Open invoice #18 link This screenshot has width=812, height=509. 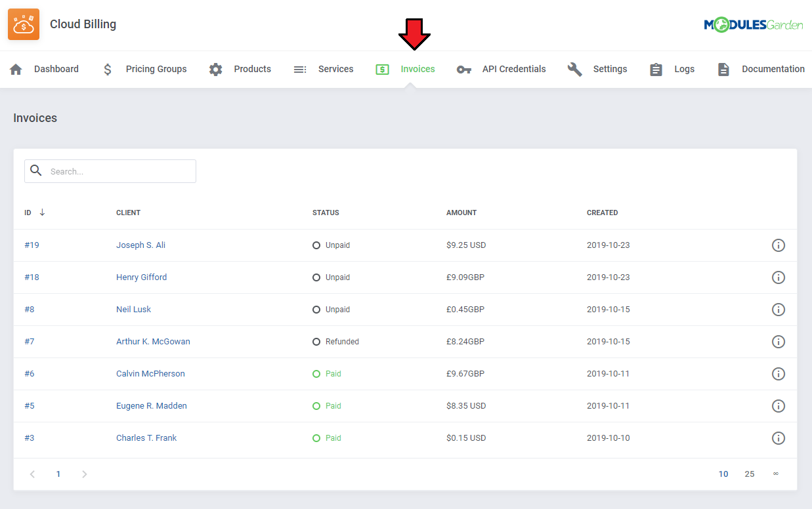click(32, 277)
